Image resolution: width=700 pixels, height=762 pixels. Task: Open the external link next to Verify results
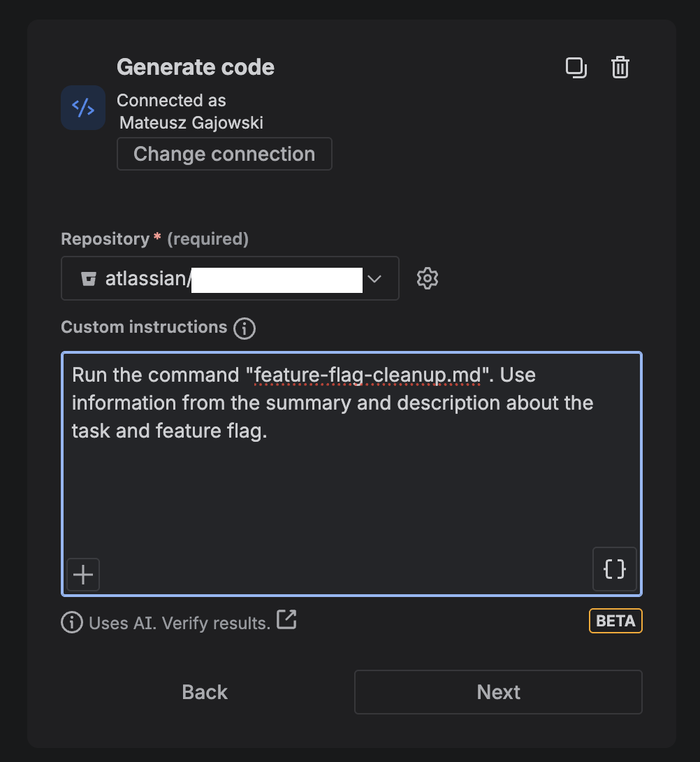tap(287, 619)
